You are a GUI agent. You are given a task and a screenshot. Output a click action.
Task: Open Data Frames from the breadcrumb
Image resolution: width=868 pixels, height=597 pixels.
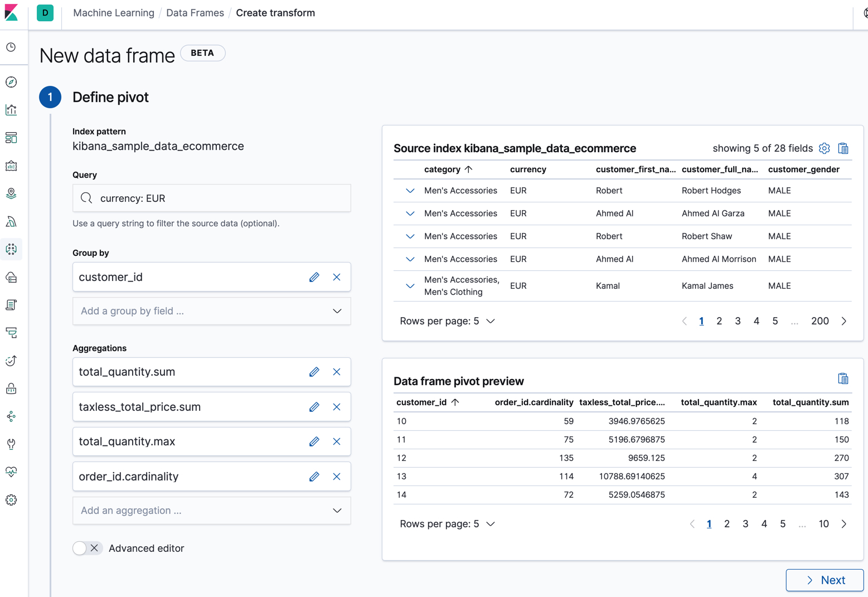coord(195,12)
